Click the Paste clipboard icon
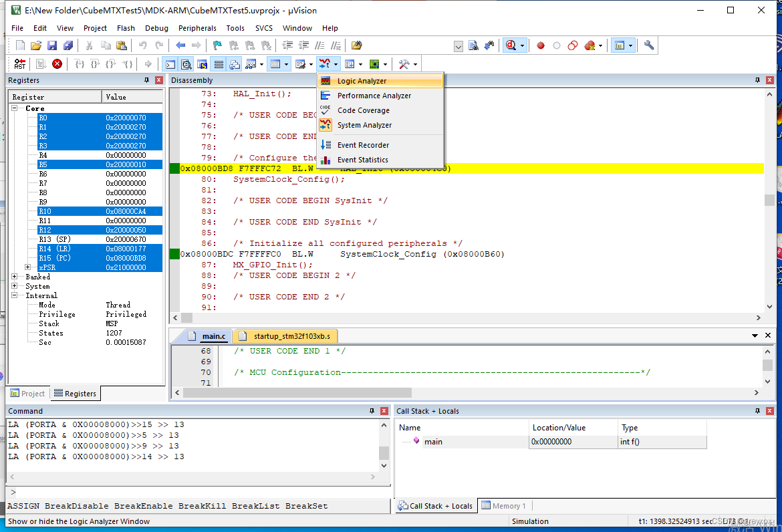 (121, 45)
